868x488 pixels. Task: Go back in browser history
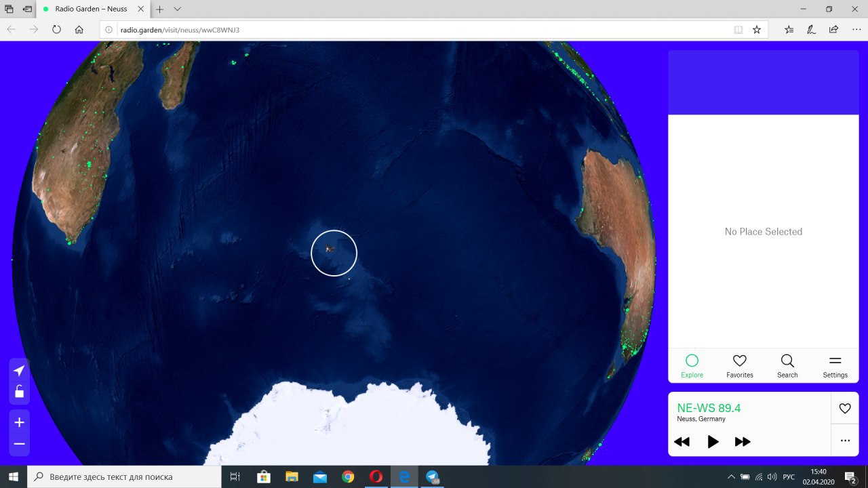click(12, 30)
